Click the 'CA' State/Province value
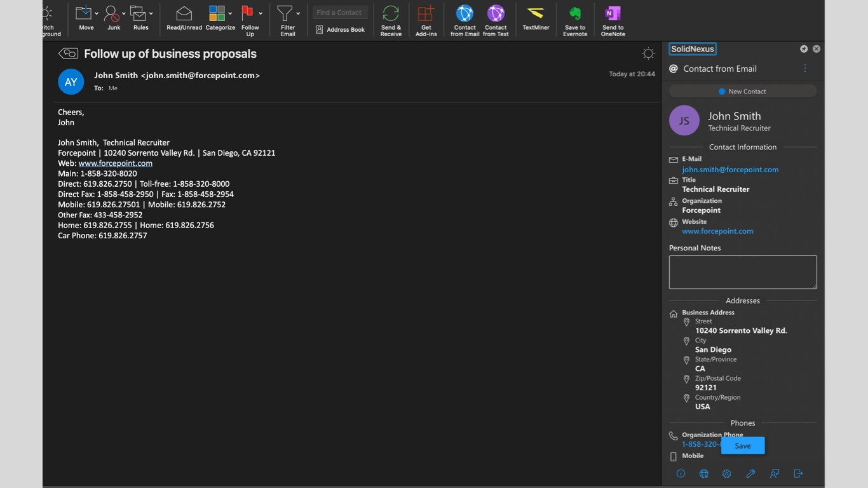Image resolution: width=868 pixels, height=488 pixels. click(700, 369)
